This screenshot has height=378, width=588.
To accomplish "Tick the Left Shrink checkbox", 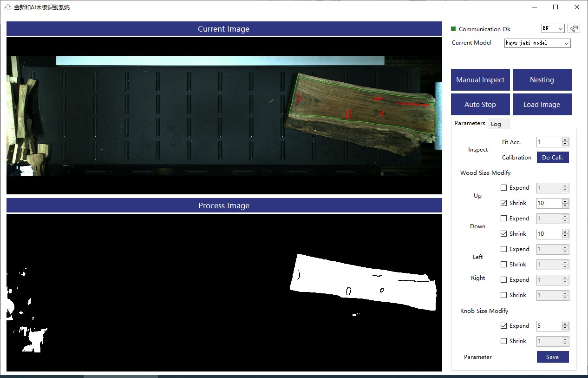I will 503,265.
